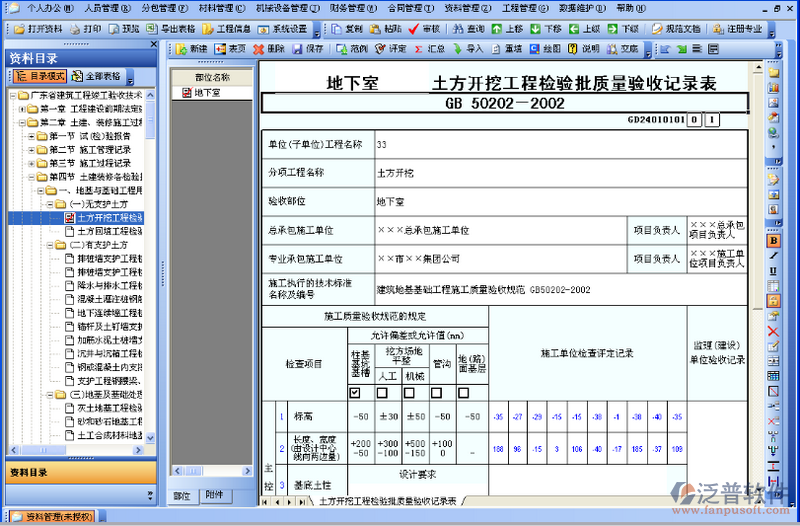800x526 pixels.
Task: Select 土方回填工程 item in tree
Action: pyautogui.click(x=108, y=231)
